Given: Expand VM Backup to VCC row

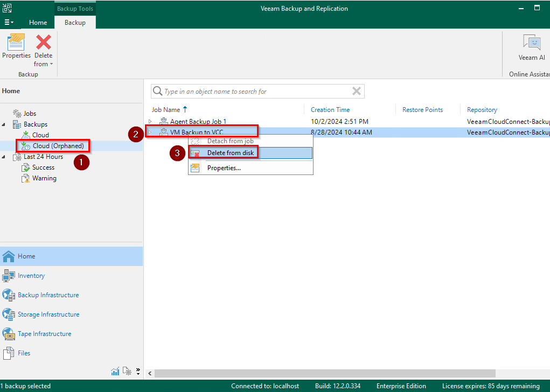Looking at the screenshot, I should tap(150, 132).
